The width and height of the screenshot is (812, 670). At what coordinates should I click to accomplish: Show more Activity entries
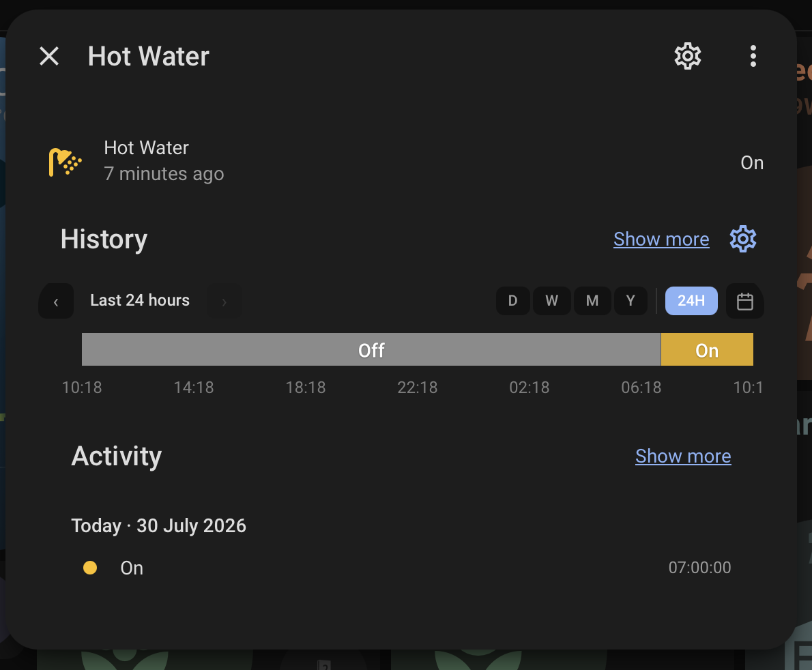coord(683,456)
